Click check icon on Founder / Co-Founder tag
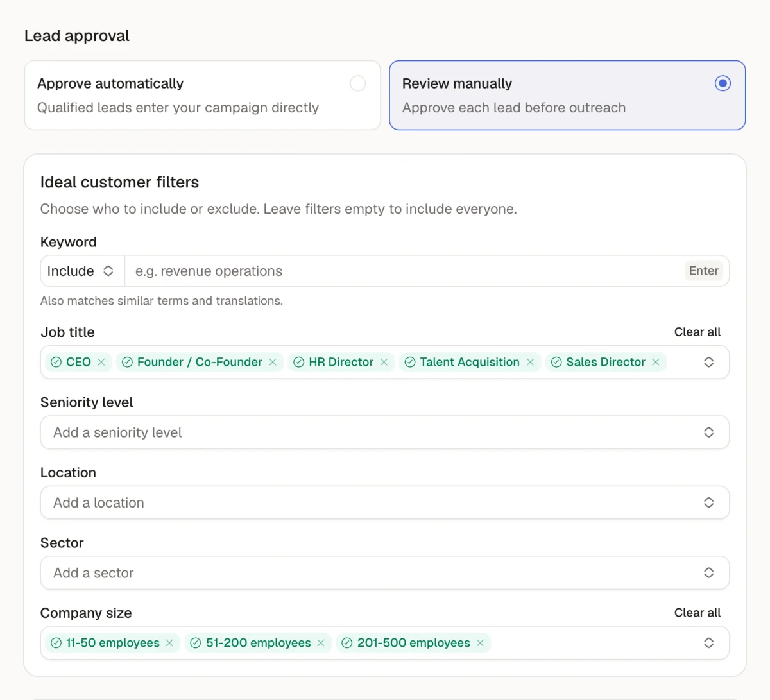This screenshot has height=700, width=770. [127, 362]
